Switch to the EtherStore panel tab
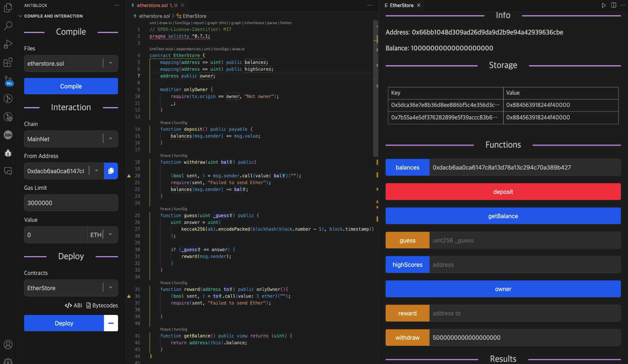 pyautogui.click(x=401, y=5)
